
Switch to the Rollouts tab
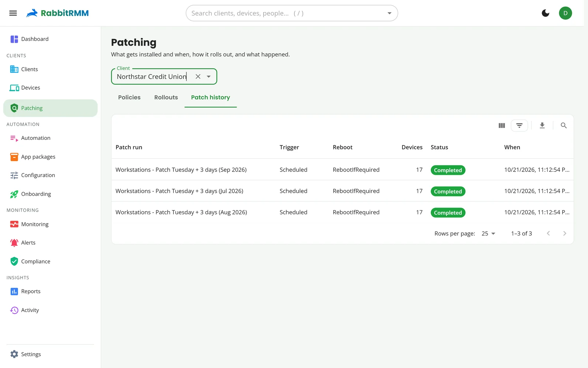[166, 98]
